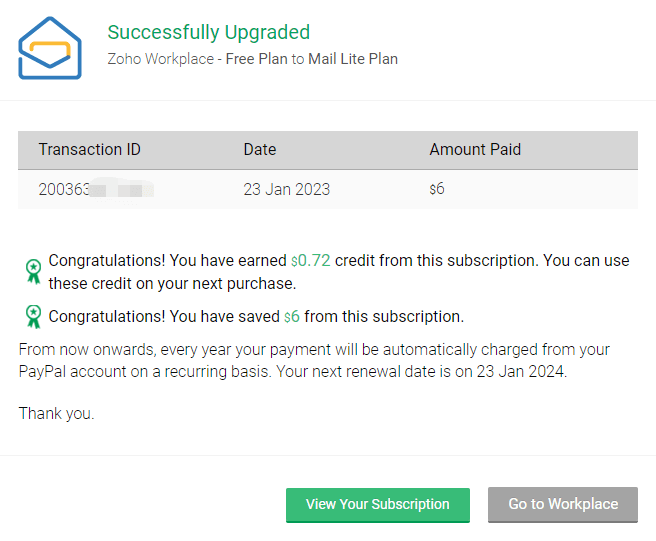
Task: Open Workplace with Go to Workplace button
Action: click(562, 504)
